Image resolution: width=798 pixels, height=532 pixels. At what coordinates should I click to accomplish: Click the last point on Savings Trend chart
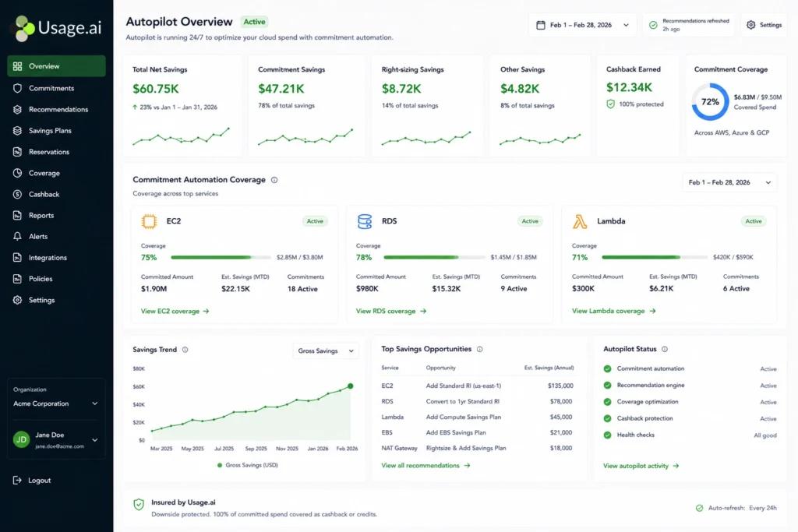[x=350, y=386]
